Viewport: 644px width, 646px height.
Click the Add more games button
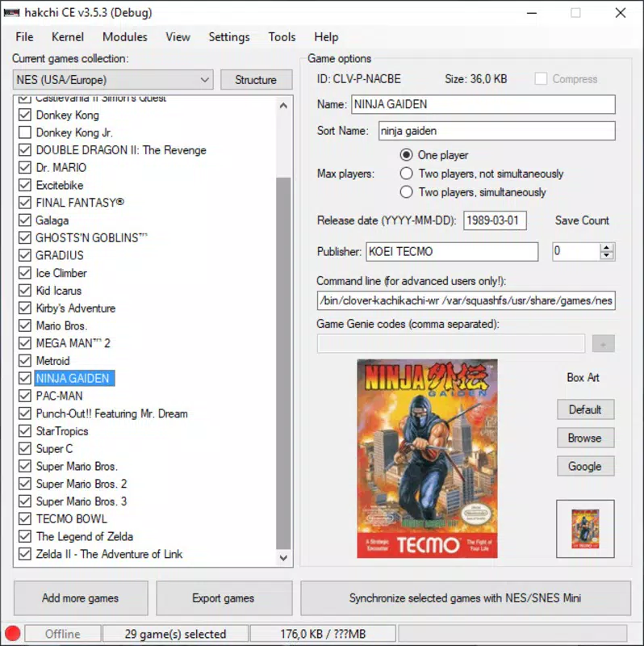81,598
